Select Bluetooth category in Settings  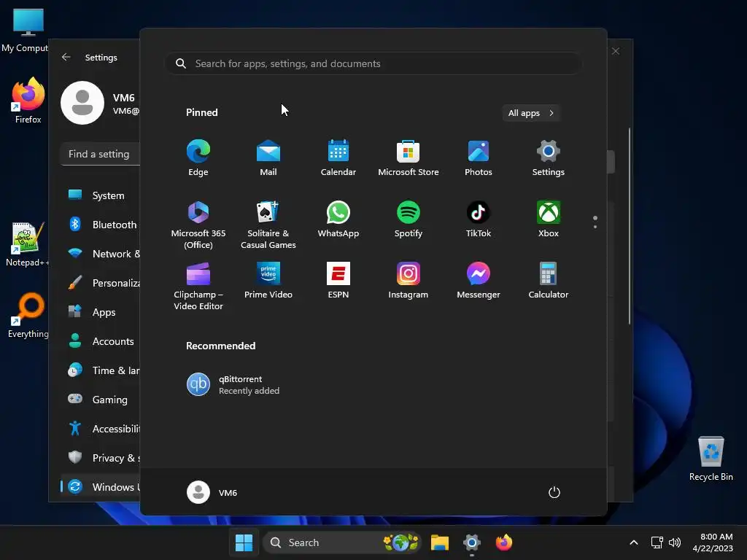tap(101, 225)
